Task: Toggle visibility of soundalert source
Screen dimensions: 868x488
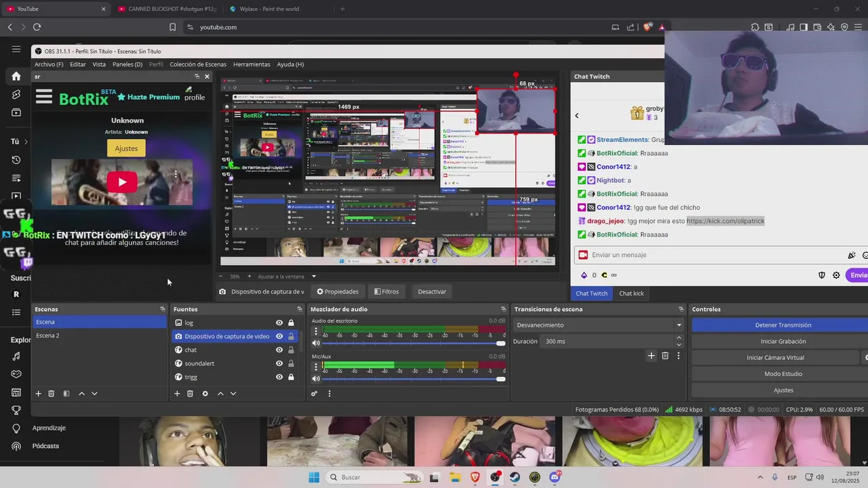Action: [x=279, y=363]
